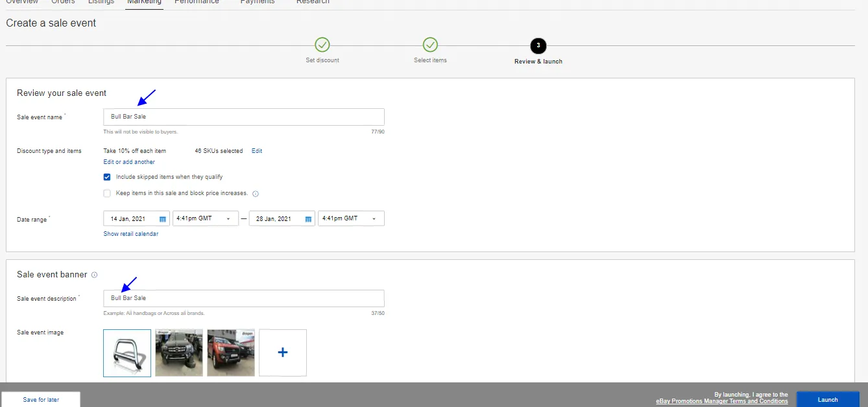Image resolution: width=868 pixels, height=407 pixels.
Task: Click the Launch button
Action: (828, 399)
